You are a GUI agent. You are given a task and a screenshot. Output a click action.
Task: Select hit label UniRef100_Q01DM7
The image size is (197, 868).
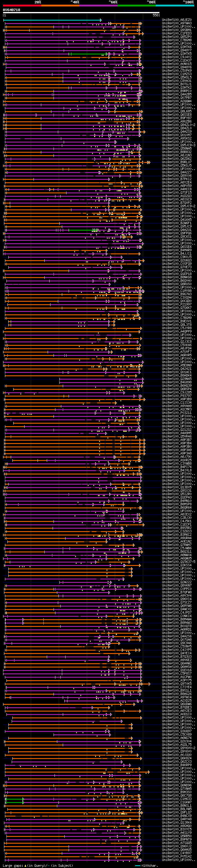[177, 135]
